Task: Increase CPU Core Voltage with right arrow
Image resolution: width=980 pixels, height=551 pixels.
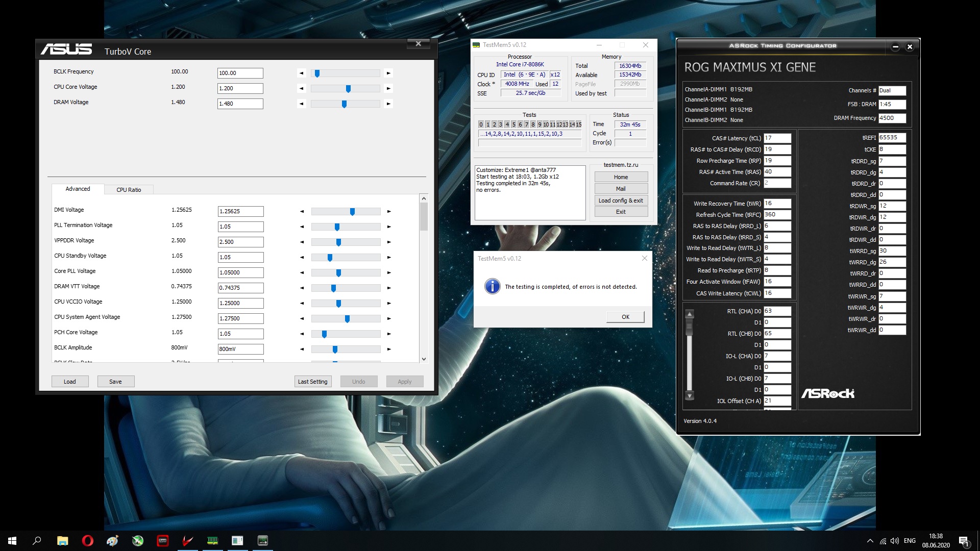Action: tap(388, 88)
